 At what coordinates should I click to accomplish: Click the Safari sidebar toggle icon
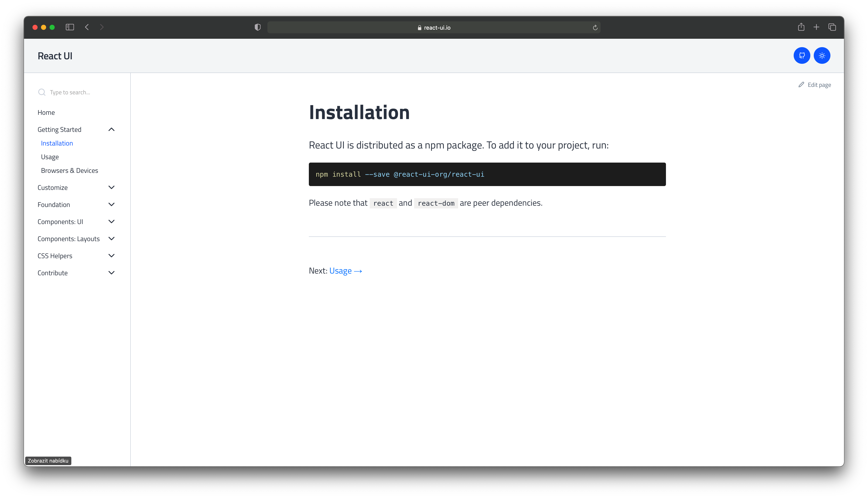[x=70, y=27]
